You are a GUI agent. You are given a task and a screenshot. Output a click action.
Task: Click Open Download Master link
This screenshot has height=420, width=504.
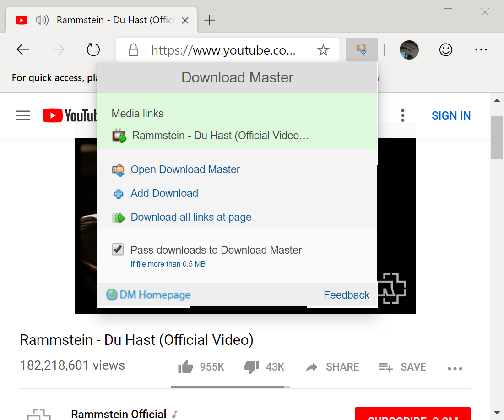[185, 169]
